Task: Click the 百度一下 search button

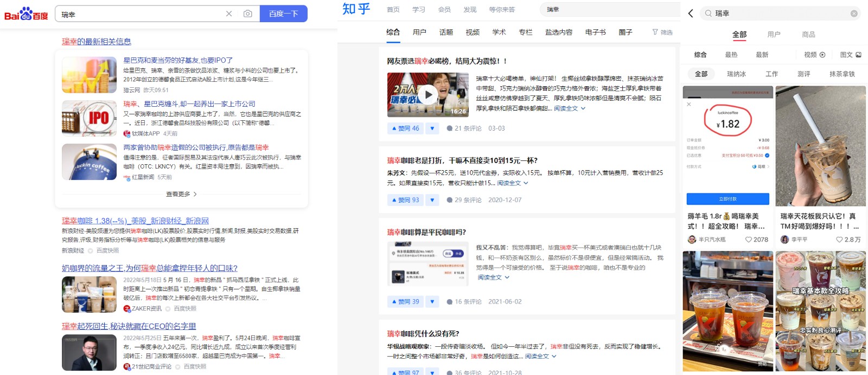Action: (284, 14)
